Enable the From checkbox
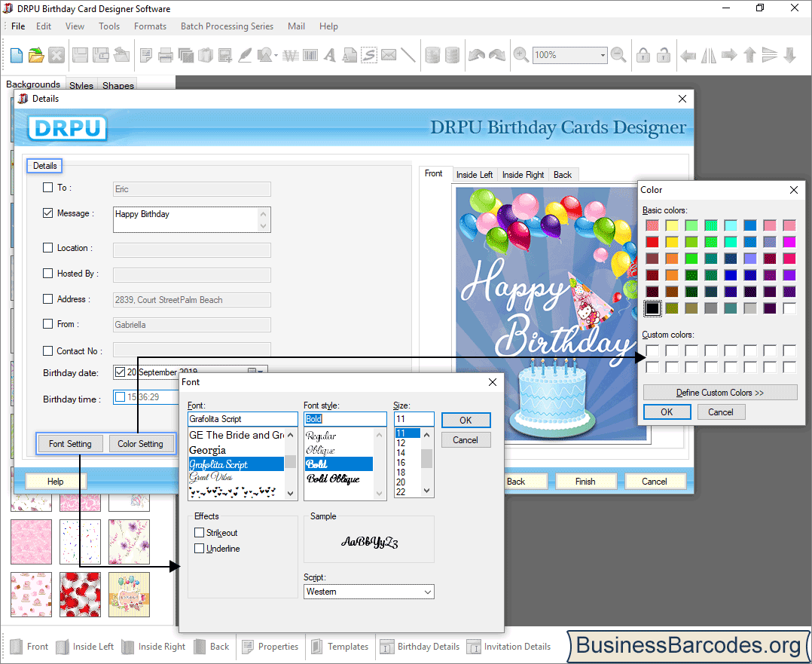Screen dimensions: 812x664 tap(47, 324)
